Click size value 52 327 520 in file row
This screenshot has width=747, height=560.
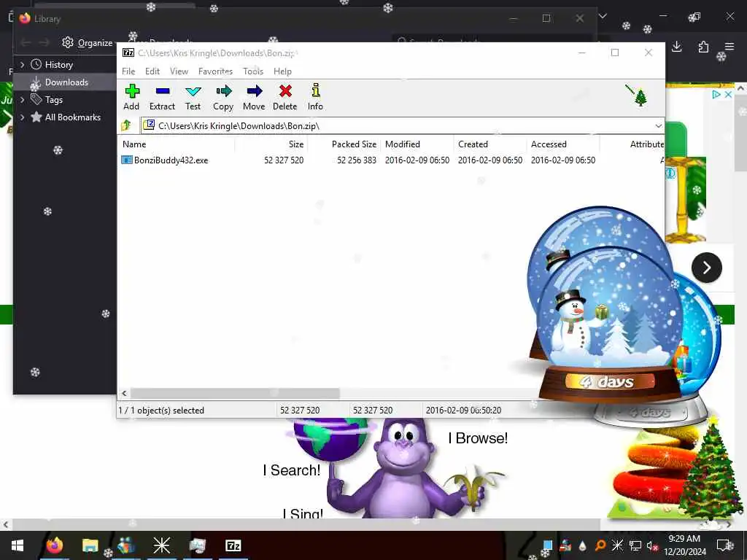284,160
